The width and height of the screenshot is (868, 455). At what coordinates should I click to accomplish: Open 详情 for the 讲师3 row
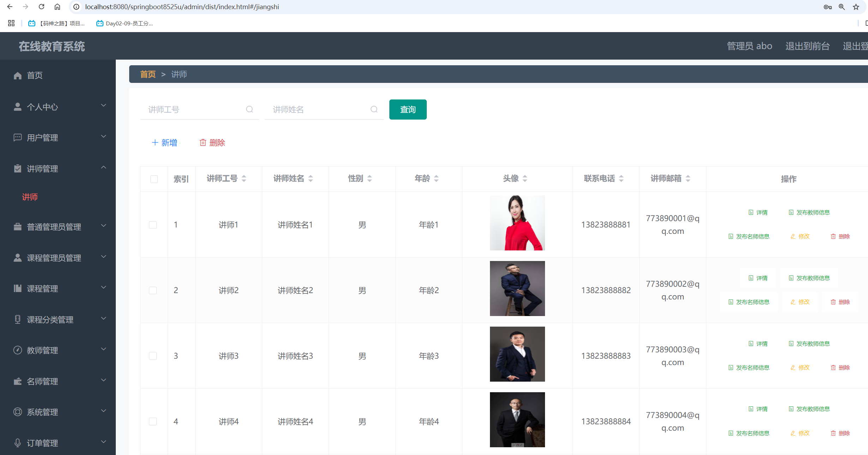coord(758,344)
